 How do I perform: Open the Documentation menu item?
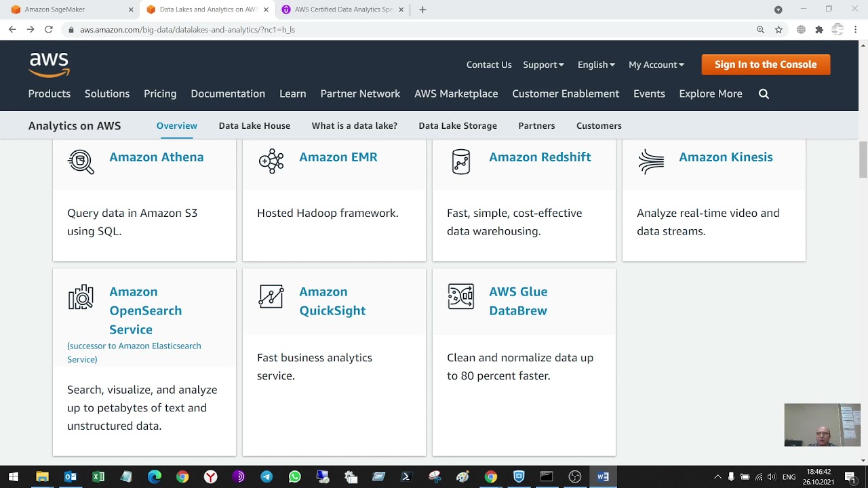pos(228,94)
